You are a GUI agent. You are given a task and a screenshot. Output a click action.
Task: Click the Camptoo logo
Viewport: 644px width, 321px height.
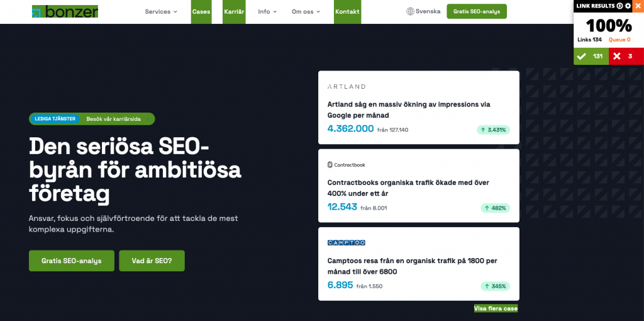point(346,242)
